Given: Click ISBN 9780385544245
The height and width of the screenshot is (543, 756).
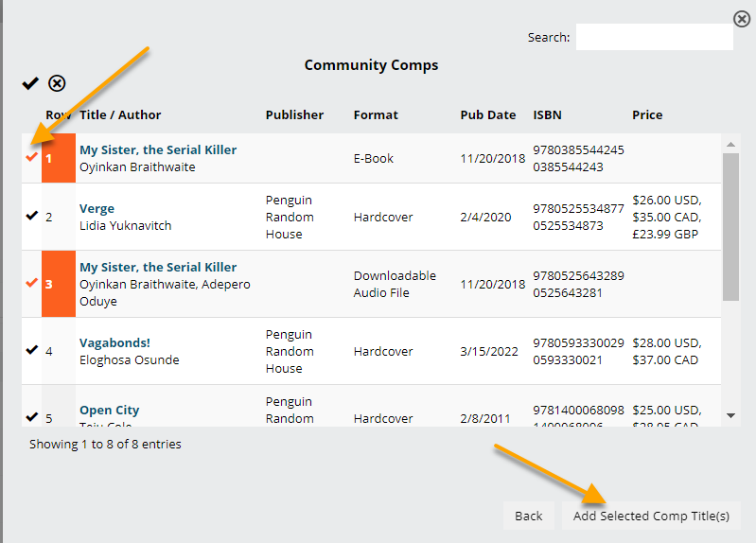Looking at the screenshot, I should pyautogui.click(x=578, y=150).
